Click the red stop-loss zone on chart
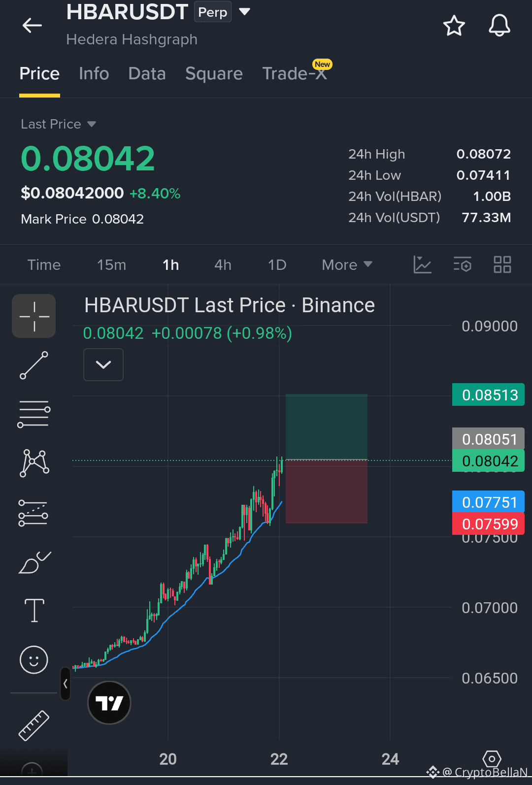This screenshot has height=785, width=532. coord(327,491)
